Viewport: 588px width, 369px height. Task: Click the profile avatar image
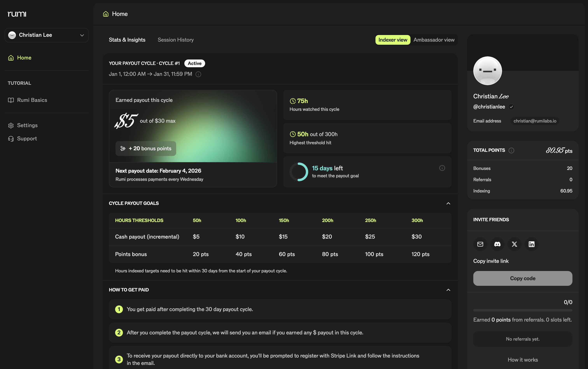pos(487,71)
